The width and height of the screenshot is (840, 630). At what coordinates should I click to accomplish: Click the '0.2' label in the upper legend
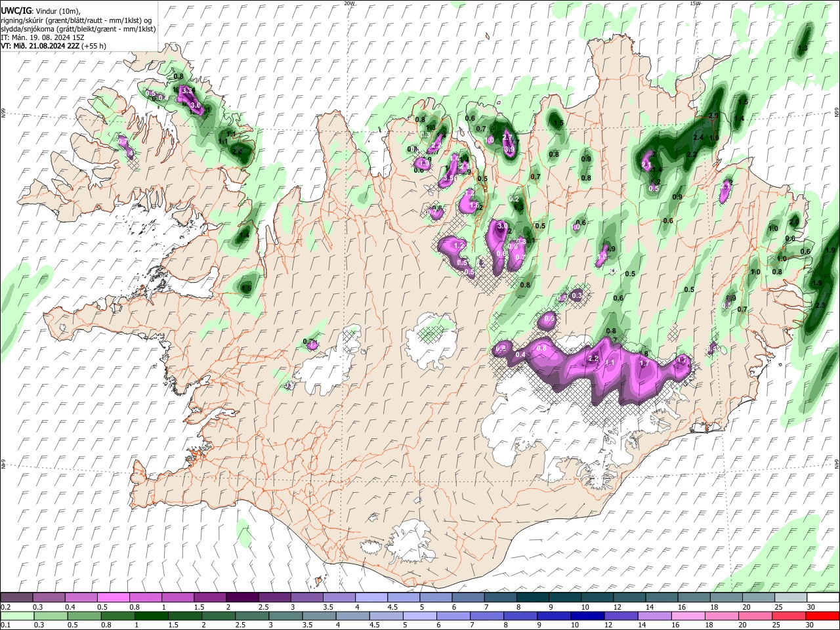6,607
